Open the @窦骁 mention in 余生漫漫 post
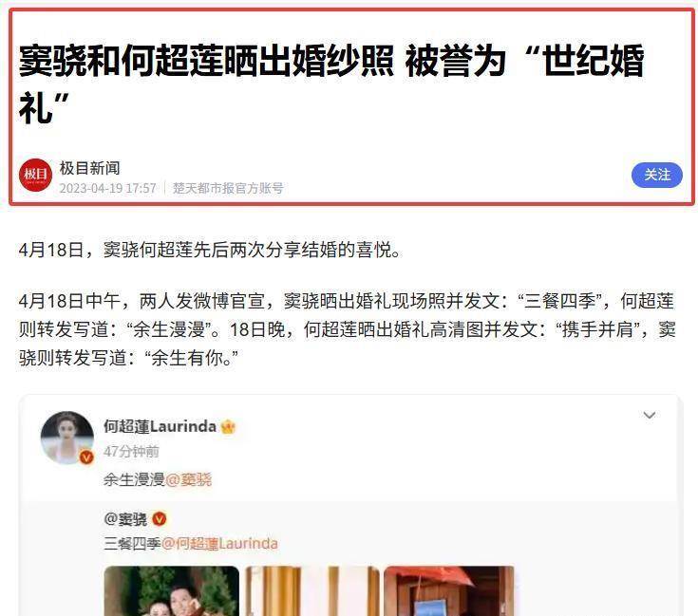Screen dimensions: 698x616 coord(188,479)
